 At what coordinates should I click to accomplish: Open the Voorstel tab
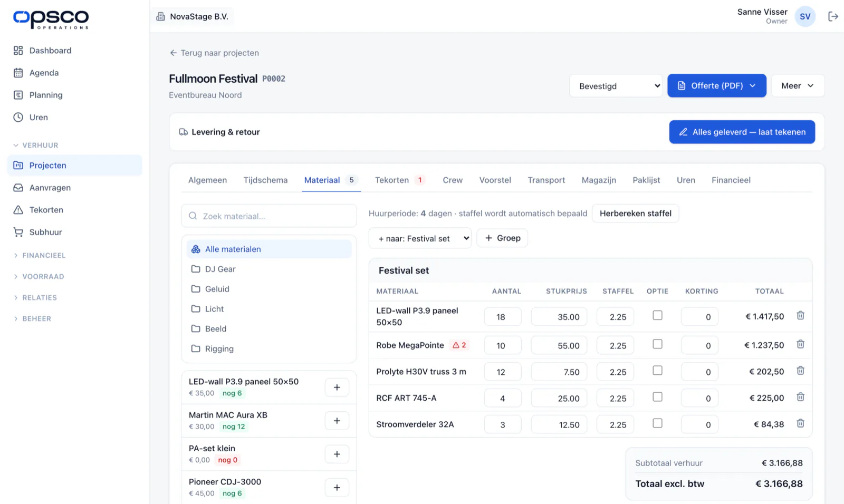click(495, 180)
